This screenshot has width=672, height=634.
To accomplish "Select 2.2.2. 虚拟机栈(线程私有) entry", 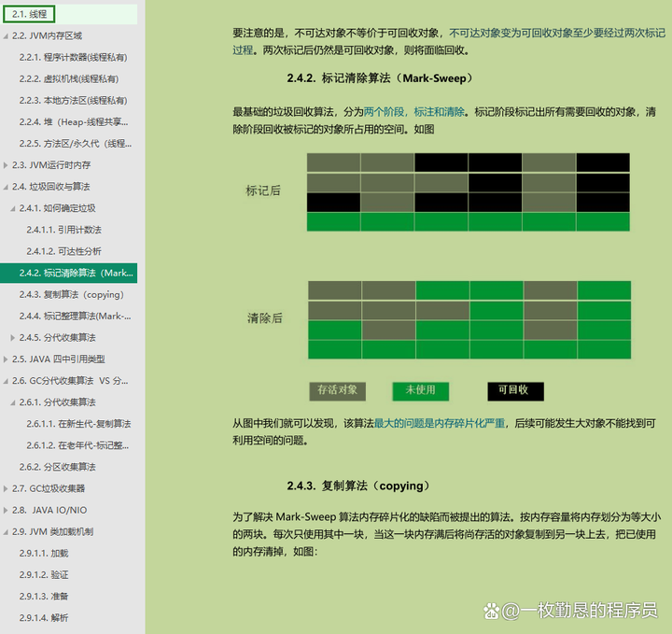I will tap(69, 78).
